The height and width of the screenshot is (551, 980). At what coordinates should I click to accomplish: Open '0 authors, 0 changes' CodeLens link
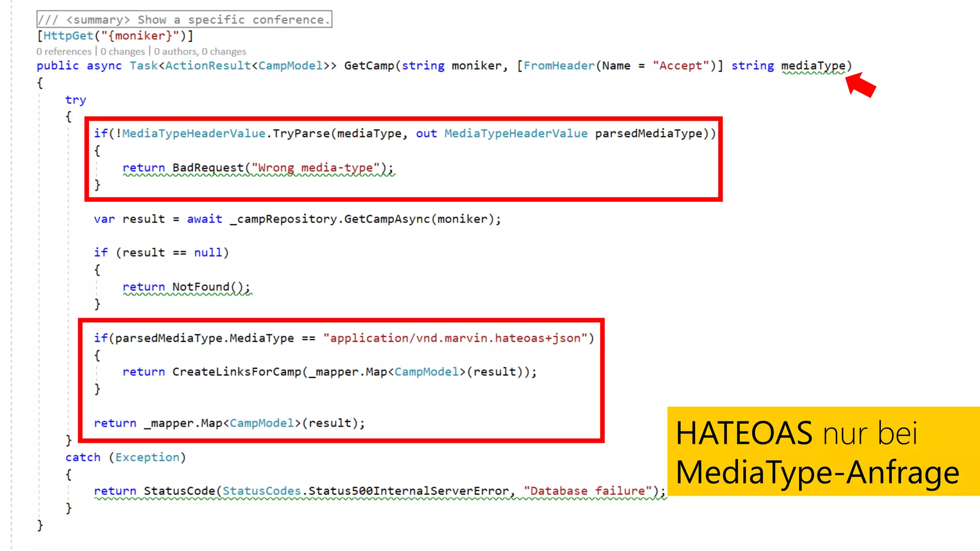pyautogui.click(x=200, y=51)
